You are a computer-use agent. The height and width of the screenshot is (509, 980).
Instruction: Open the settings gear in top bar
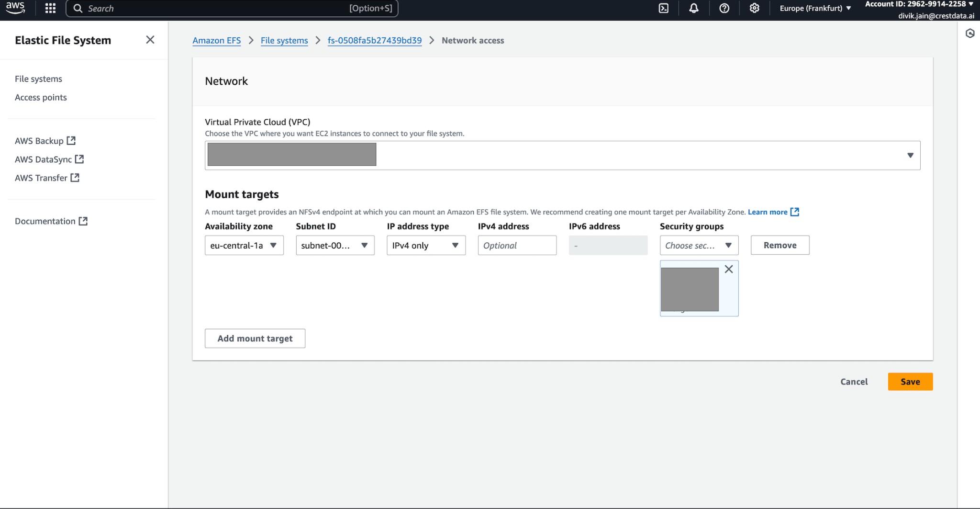click(x=755, y=8)
